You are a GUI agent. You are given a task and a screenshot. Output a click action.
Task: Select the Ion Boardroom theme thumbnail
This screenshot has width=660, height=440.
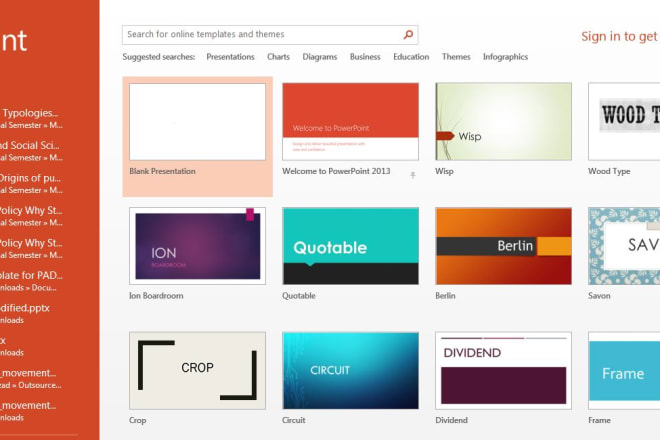pyautogui.click(x=197, y=246)
